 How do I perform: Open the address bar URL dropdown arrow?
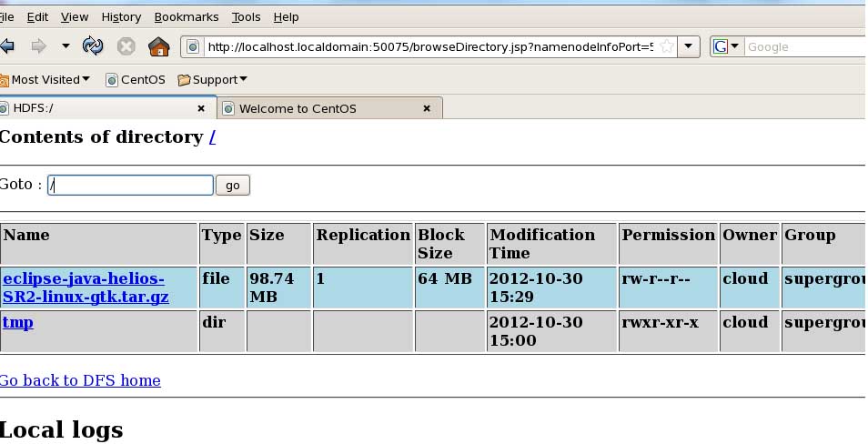tap(688, 46)
